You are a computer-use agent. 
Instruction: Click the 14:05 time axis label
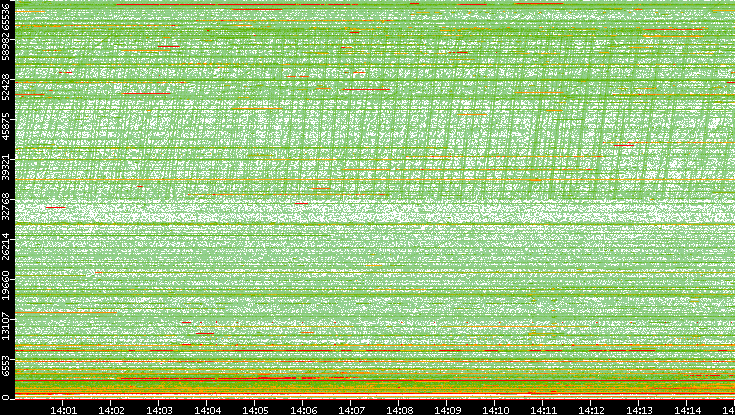[255, 410]
